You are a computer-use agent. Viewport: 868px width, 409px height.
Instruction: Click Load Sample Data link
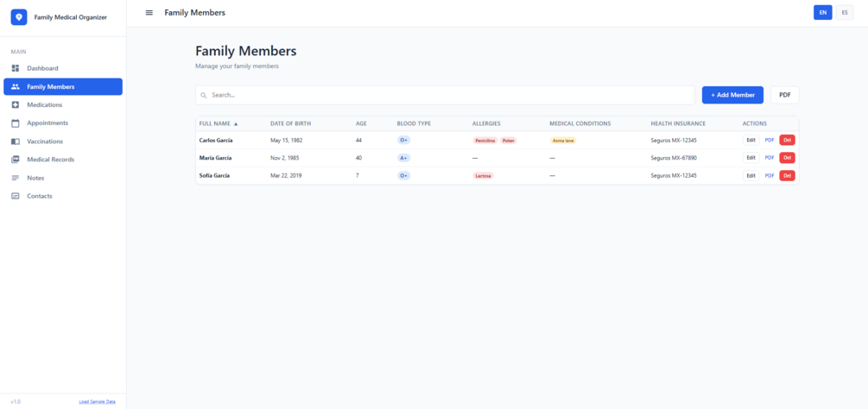pos(97,401)
